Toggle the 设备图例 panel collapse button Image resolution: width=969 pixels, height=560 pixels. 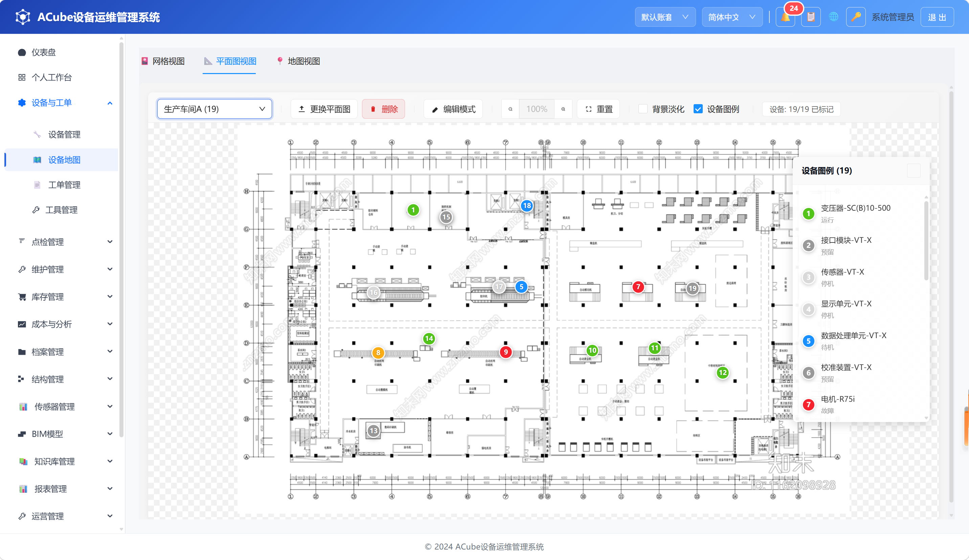click(914, 171)
